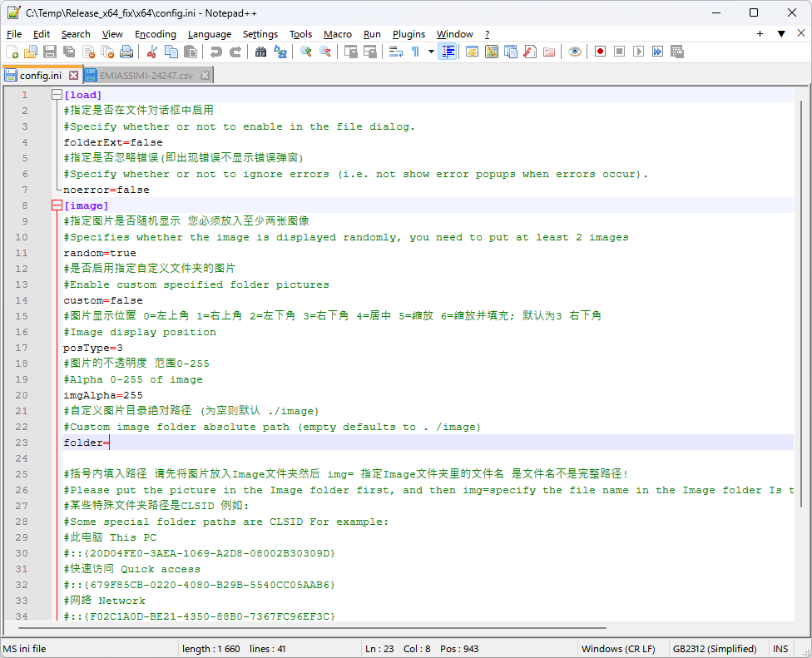
Task: Toggle synchronized vertical scrolling
Action: click(x=350, y=52)
